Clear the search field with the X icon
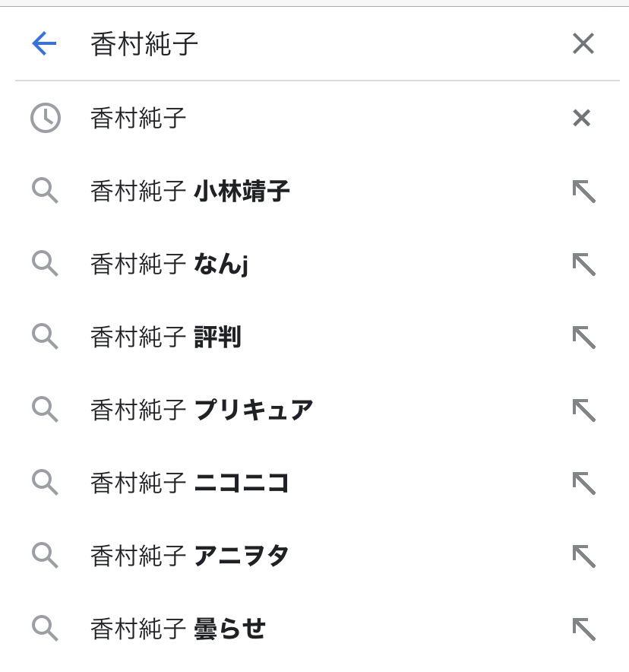Viewport: 629px width, 672px height. [583, 44]
